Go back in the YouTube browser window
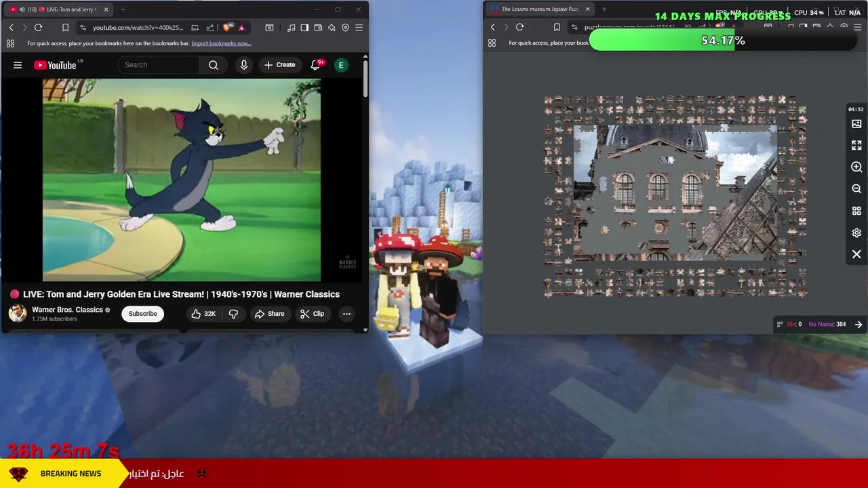The height and width of the screenshot is (488, 868). click(x=11, y=28)
